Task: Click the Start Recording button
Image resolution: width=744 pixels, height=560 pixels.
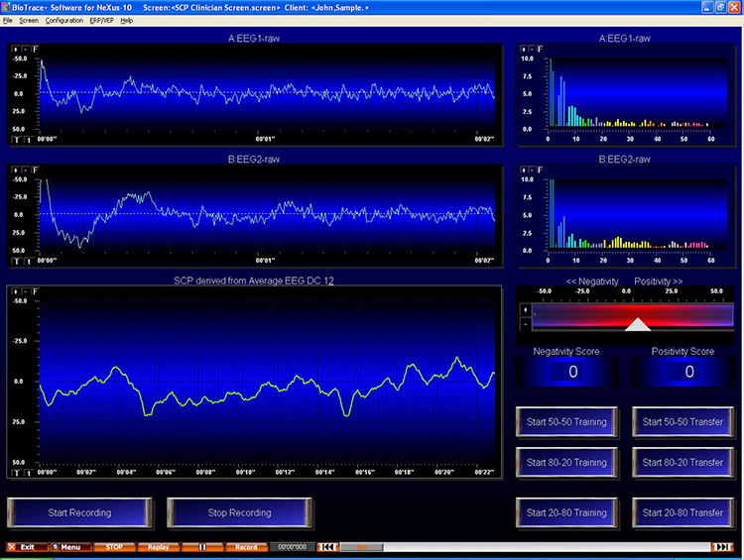Action: pos(79,512)
